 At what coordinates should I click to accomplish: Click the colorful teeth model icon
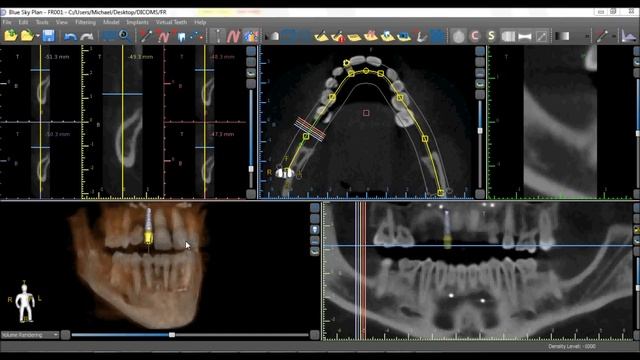pos(251,36)
